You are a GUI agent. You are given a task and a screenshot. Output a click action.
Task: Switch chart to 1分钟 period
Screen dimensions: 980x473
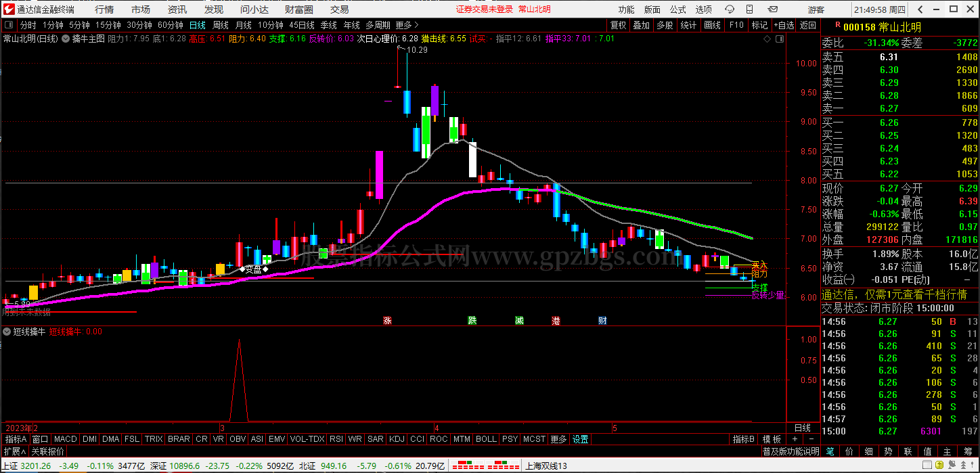pyautogui.click(x=53, y=25)
